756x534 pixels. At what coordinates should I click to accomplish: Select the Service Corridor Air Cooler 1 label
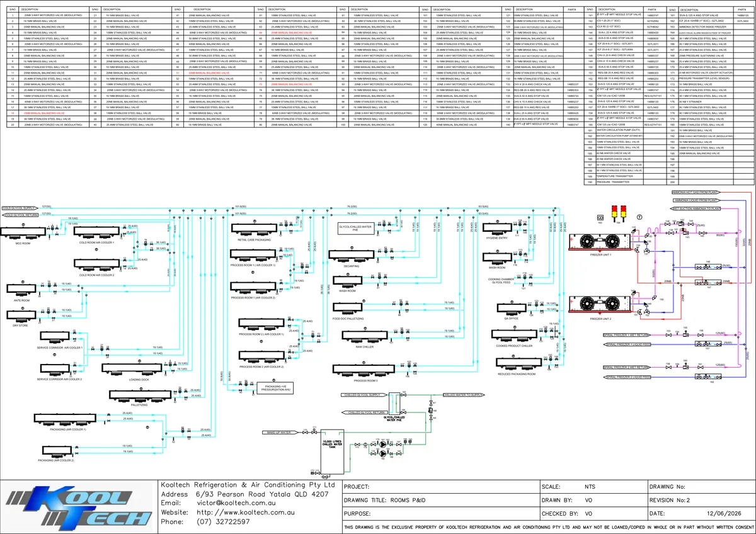[x=60, y=348]
